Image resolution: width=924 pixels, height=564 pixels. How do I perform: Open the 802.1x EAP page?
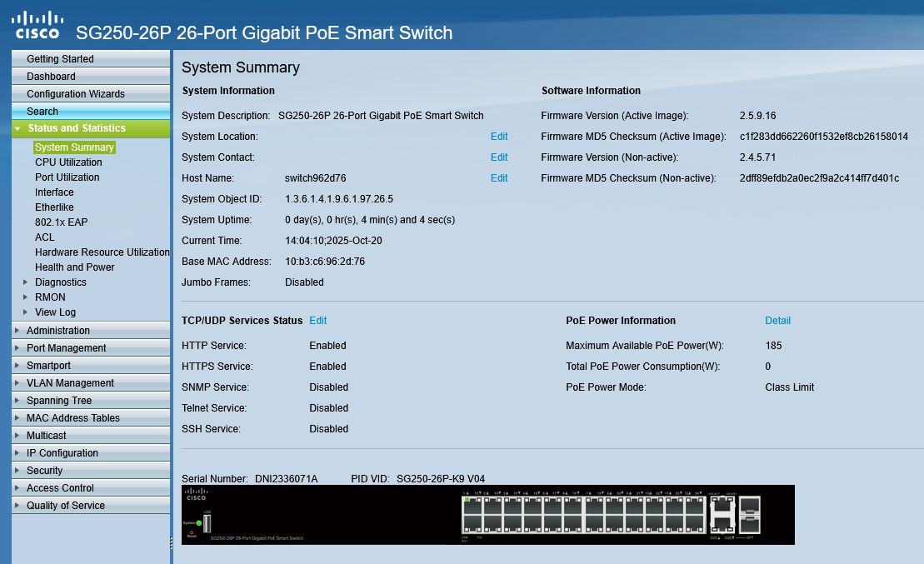click(x=62, y=222)
